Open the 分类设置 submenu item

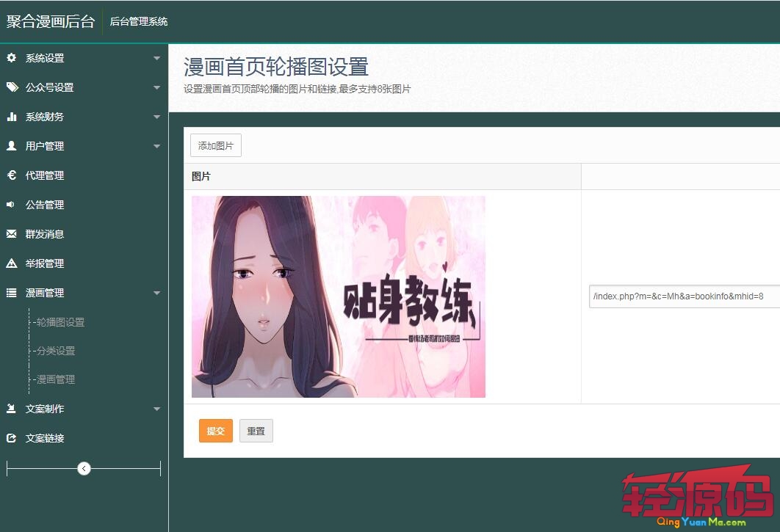tap(56, 351)
